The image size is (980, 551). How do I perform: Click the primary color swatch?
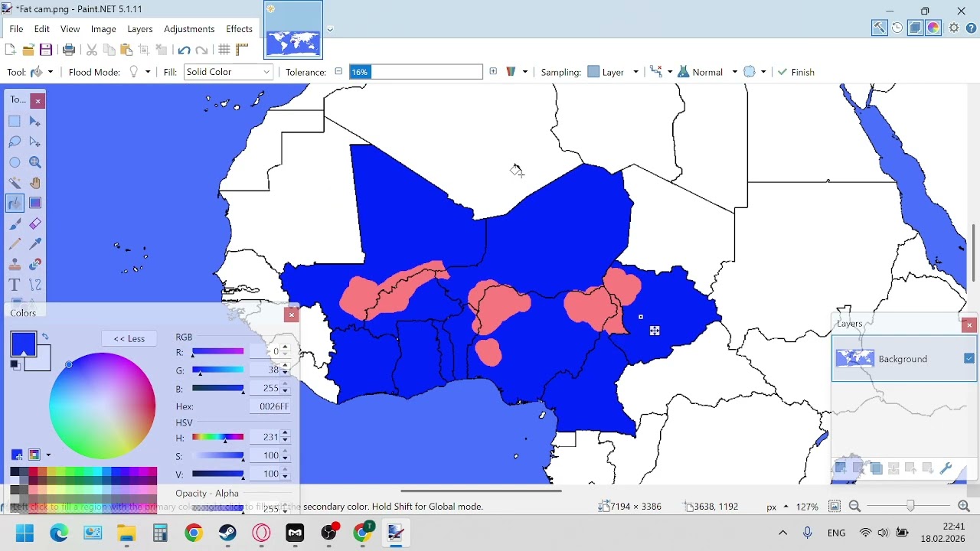(23, 343)
